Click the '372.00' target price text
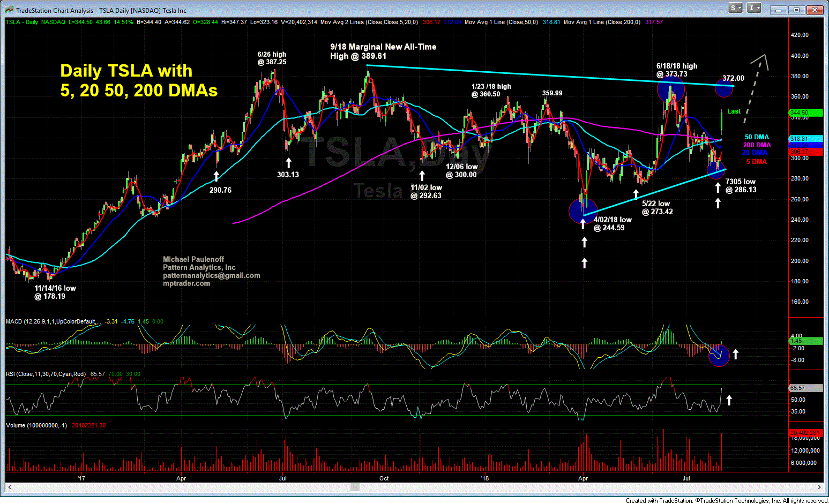This screenshot has width=829, height=504. click(x=733, y=78)
